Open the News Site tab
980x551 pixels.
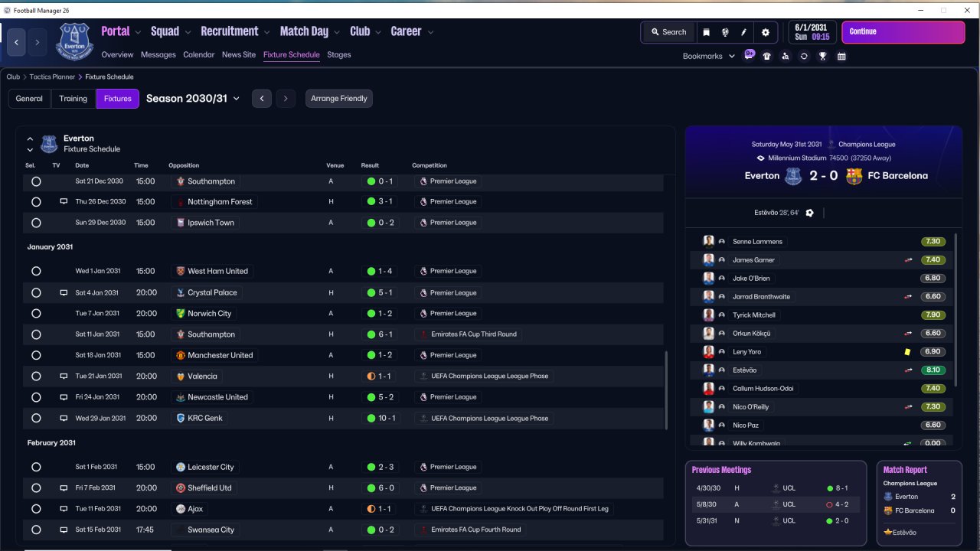click(x=239, y=55)
